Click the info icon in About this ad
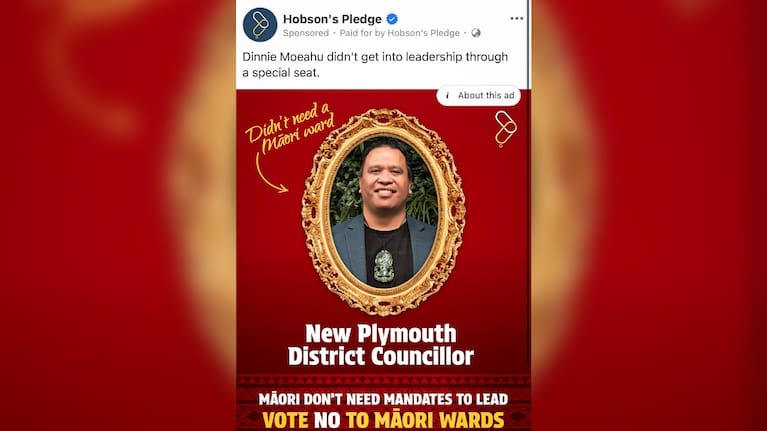 pos(447,95)
